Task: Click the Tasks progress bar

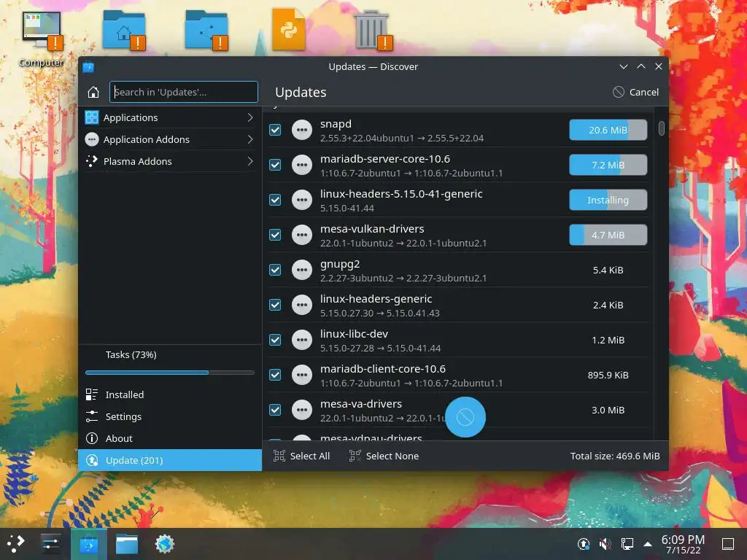Action: click(170, 373)
